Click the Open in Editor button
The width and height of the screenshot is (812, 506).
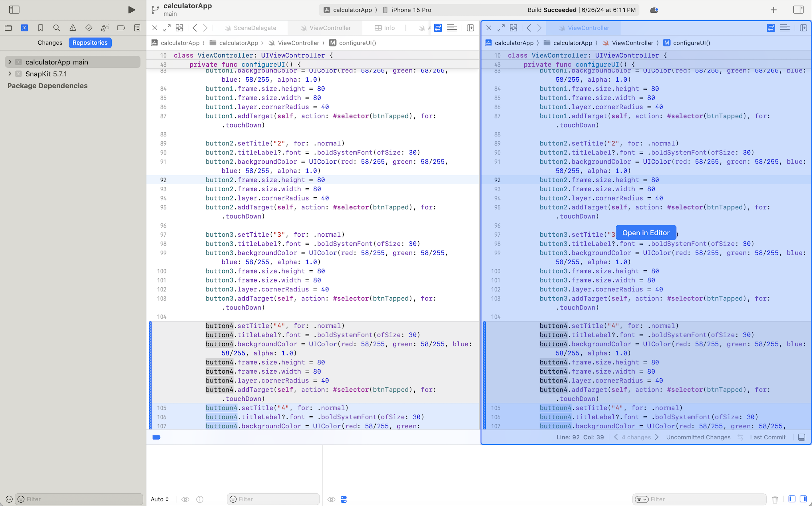click(x=646, y=233)
